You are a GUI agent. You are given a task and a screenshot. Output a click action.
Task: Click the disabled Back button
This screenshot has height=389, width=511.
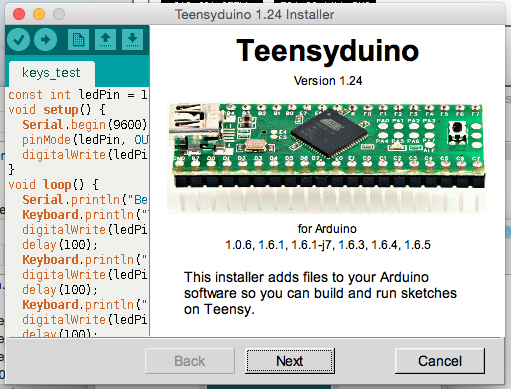point(190,361)
